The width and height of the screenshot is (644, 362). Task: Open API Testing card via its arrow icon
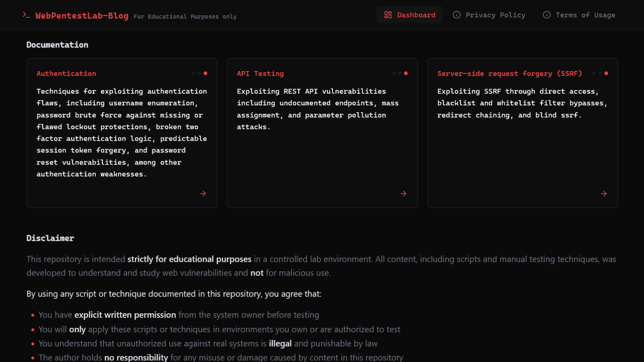(403, 193)
